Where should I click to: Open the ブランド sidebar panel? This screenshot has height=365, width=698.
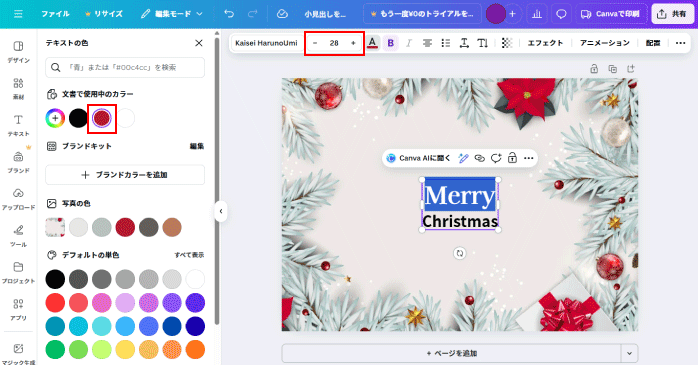(18, 162)
